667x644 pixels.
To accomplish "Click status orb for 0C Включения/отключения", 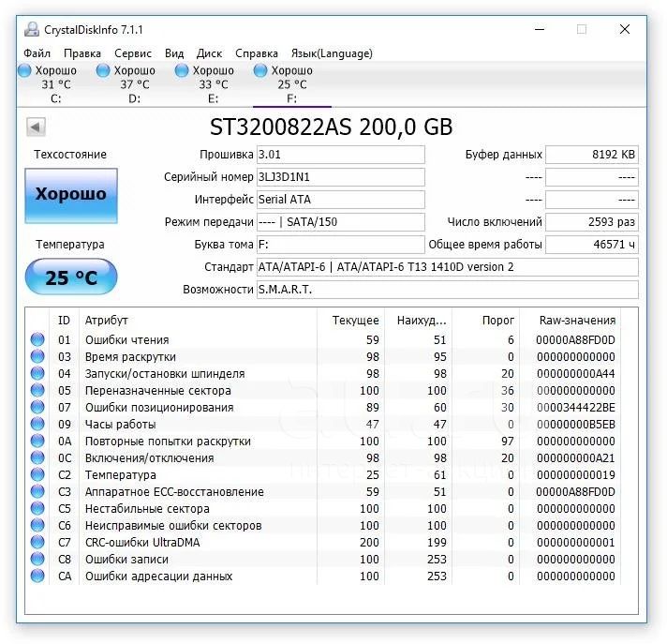I will (37, 457).
